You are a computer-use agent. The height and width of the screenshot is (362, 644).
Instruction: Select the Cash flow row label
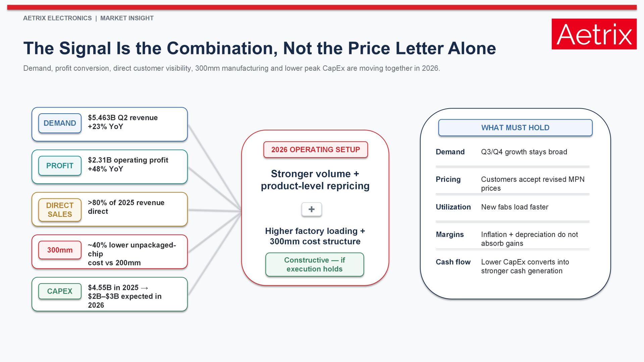click(453, 262)
